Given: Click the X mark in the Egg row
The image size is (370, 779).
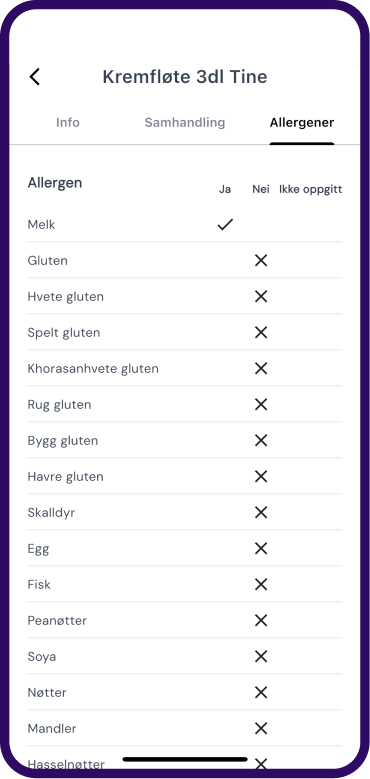Looking at the screenshot, I should 261,548.
